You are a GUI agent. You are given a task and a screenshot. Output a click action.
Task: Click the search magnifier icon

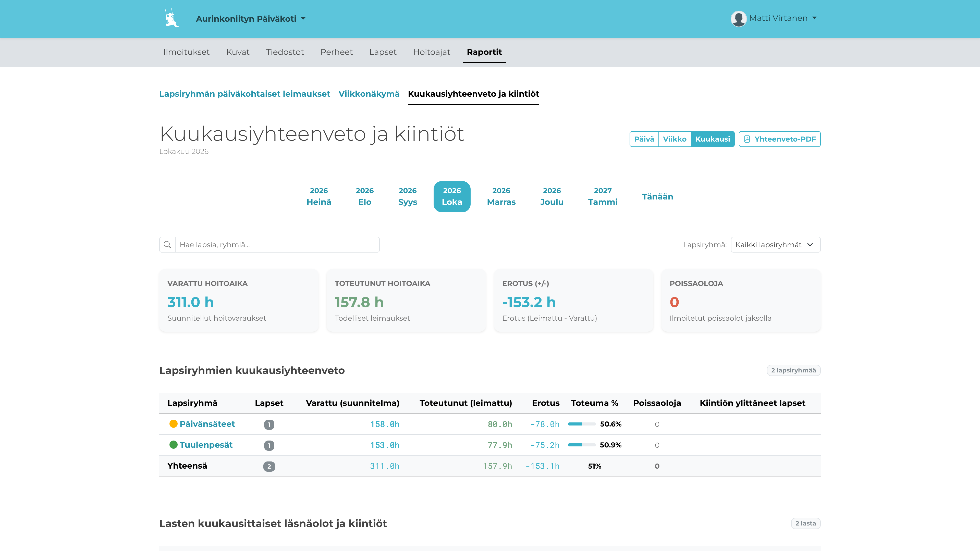pos(167,245)
